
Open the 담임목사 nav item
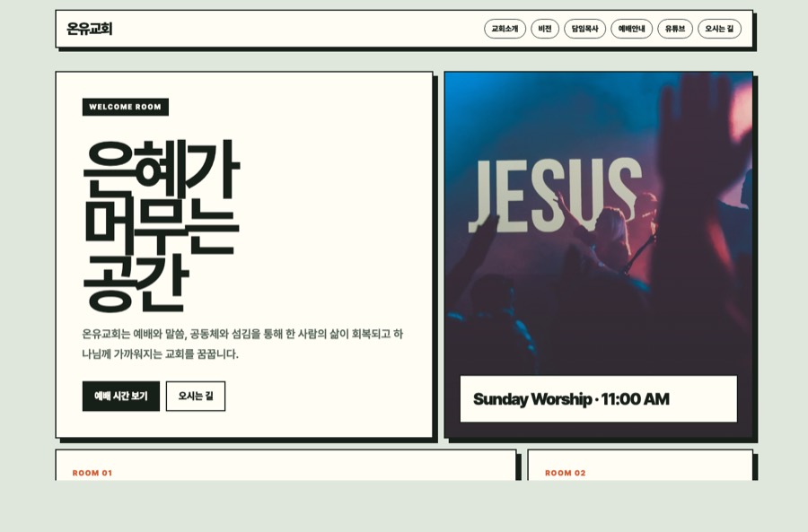pyautogui.click(x=584, y=29)
